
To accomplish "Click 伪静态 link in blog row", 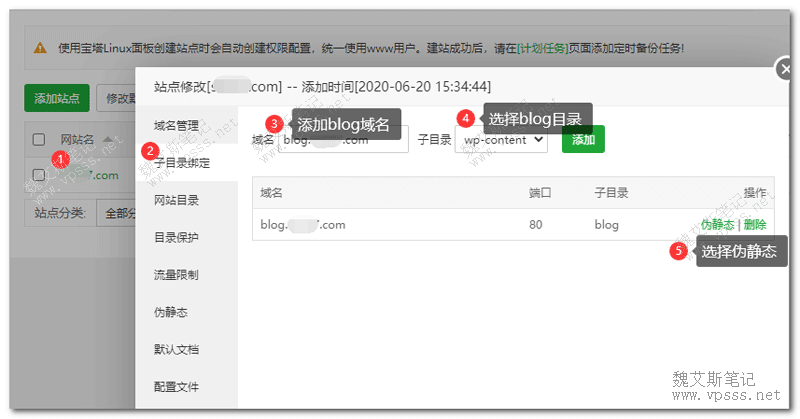I will 717,225.
